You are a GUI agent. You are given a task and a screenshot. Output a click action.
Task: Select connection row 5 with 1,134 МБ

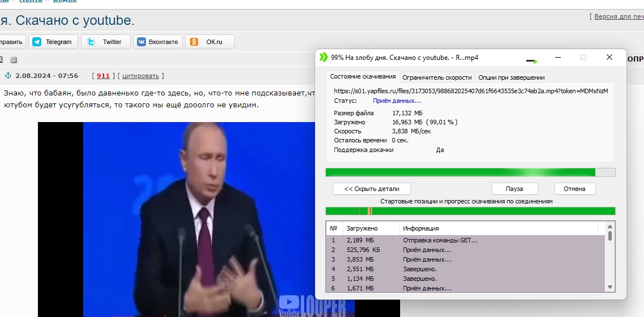(x=466, y=279)
